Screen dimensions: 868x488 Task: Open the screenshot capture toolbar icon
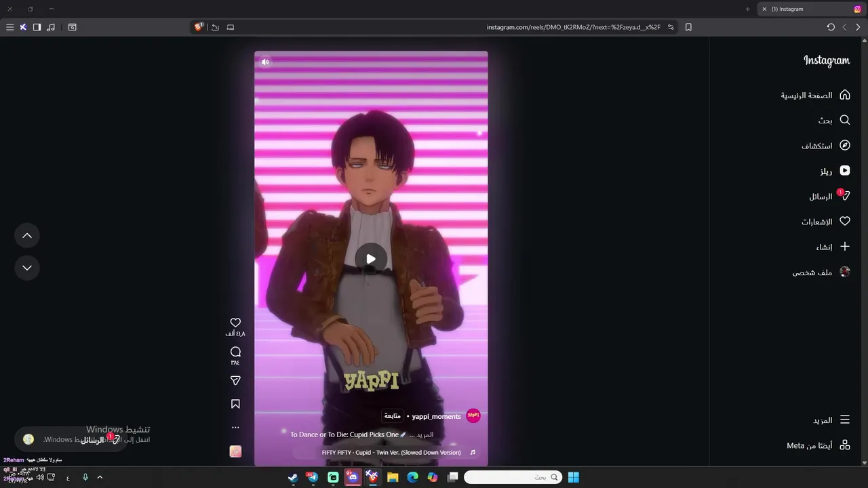73,27
